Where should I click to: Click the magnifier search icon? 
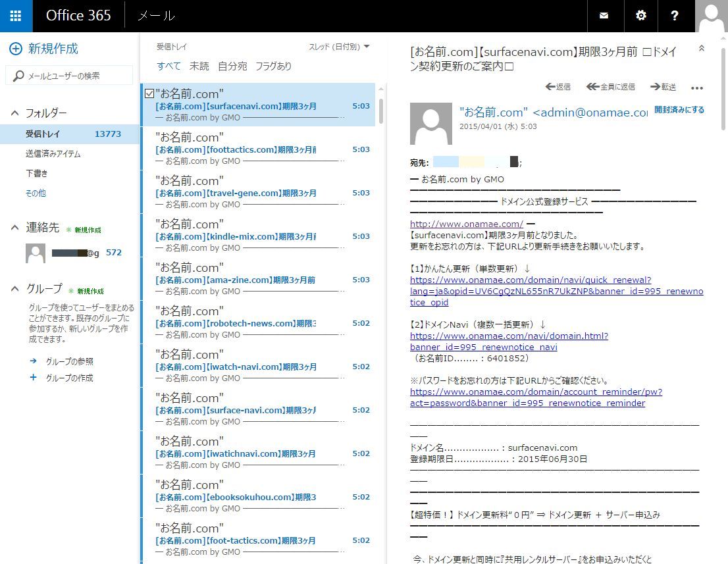(x=18, y=76)
